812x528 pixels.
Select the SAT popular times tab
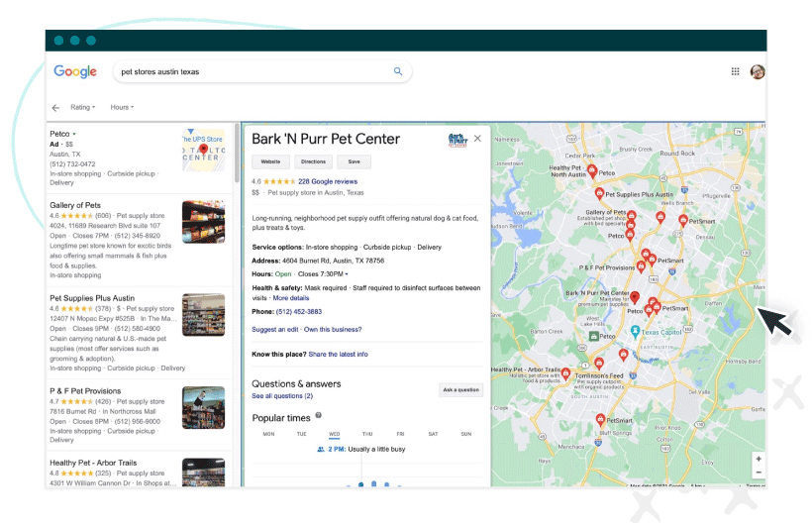pos(434,434)
